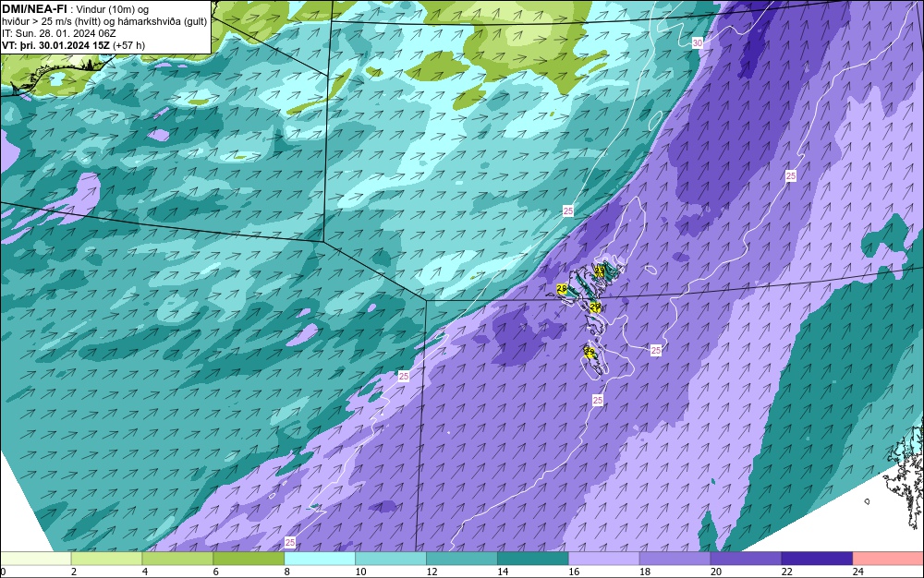Viewport: 924px width, 578px height.
Task: Click the 16–18 m/s lavender legend swatch
Action: pos(604,559)
